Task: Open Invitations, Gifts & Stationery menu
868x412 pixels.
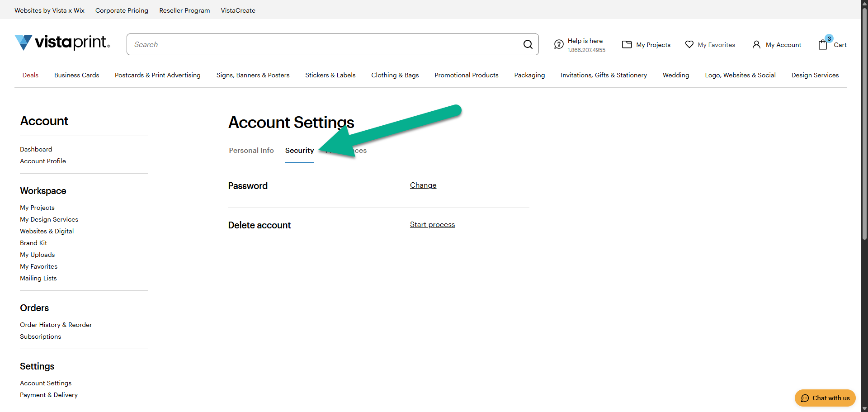Action: pos(604,75)
